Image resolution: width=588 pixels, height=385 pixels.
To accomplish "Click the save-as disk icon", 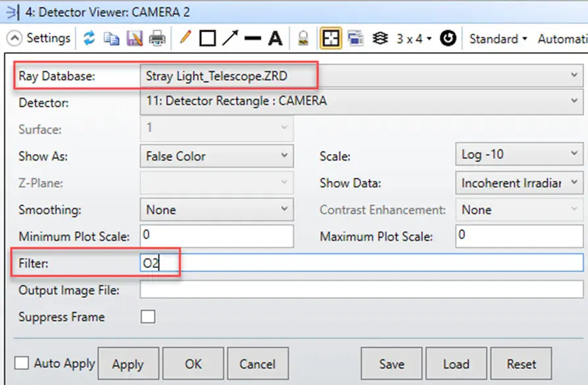I will tap(134, 38).
